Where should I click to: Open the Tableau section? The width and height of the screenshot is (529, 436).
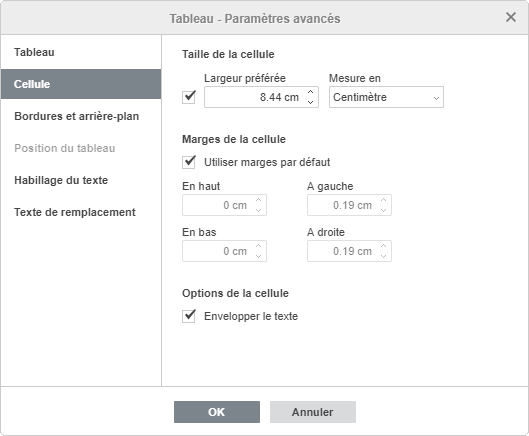(81, 52)
